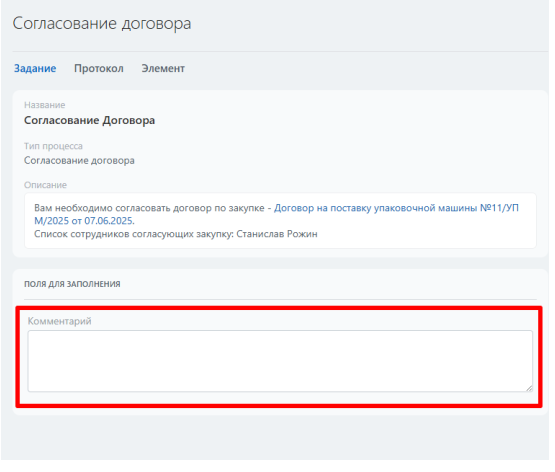This screenshot has width=555, height=472.
Task: Click text Список сотрудников согласующих закупку
Action: tap(134, 234)
